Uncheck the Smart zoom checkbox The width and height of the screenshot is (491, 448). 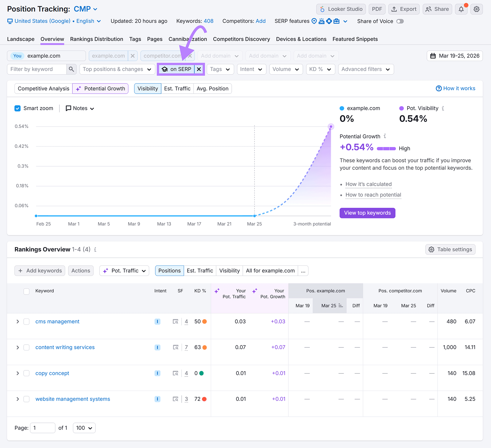[17, 108]
